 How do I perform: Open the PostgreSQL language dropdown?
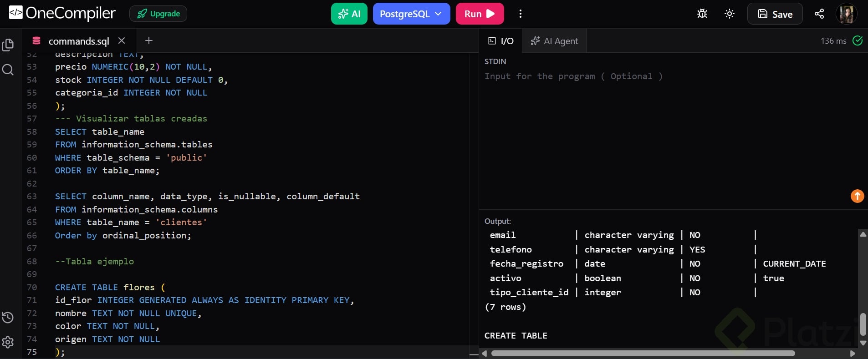(411, 14)
